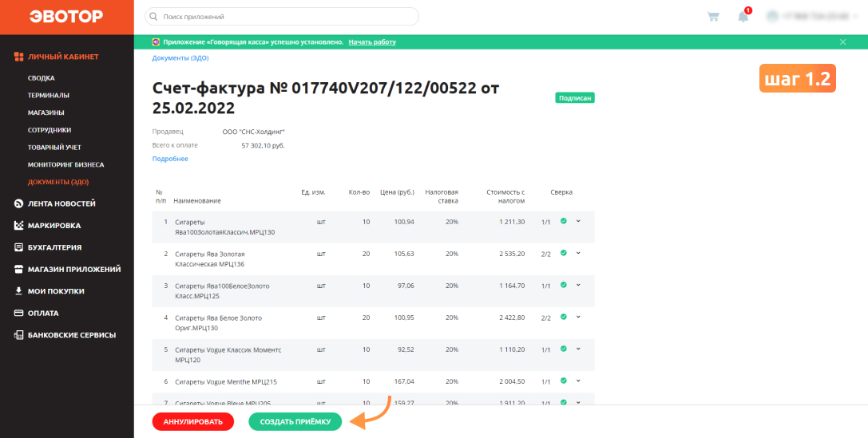Click Аннулировать button
Image resolution: width=868 pixels, height=438 pixels.
click(193, 421)
